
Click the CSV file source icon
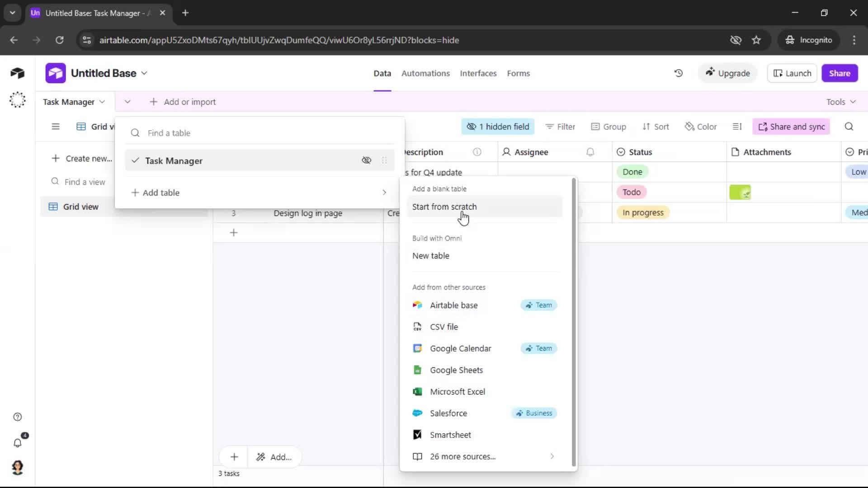tap(417, 327)
